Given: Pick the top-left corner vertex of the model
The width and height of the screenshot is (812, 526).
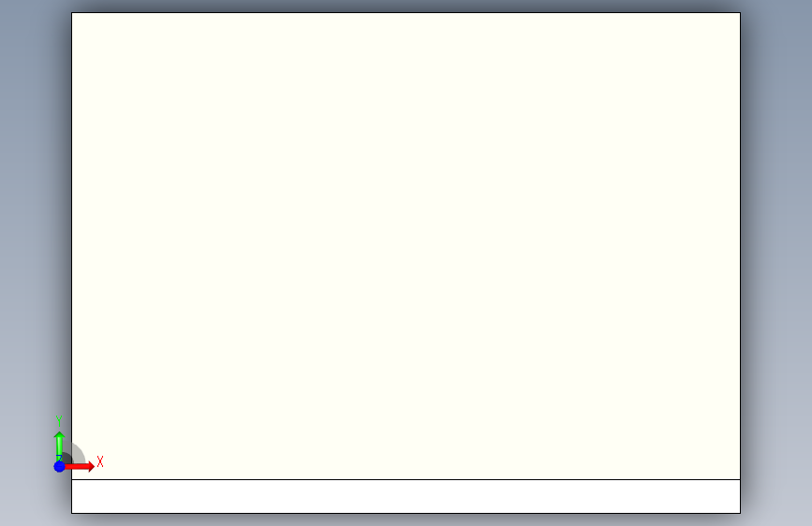Looking at the screenshot, I should pos(71,12).
